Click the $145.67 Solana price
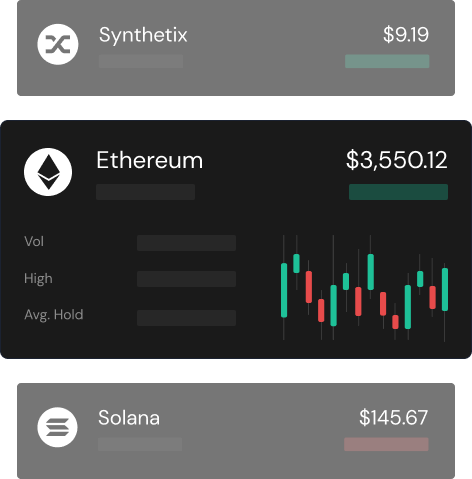 pyautogui.click(x=393, y=418)
